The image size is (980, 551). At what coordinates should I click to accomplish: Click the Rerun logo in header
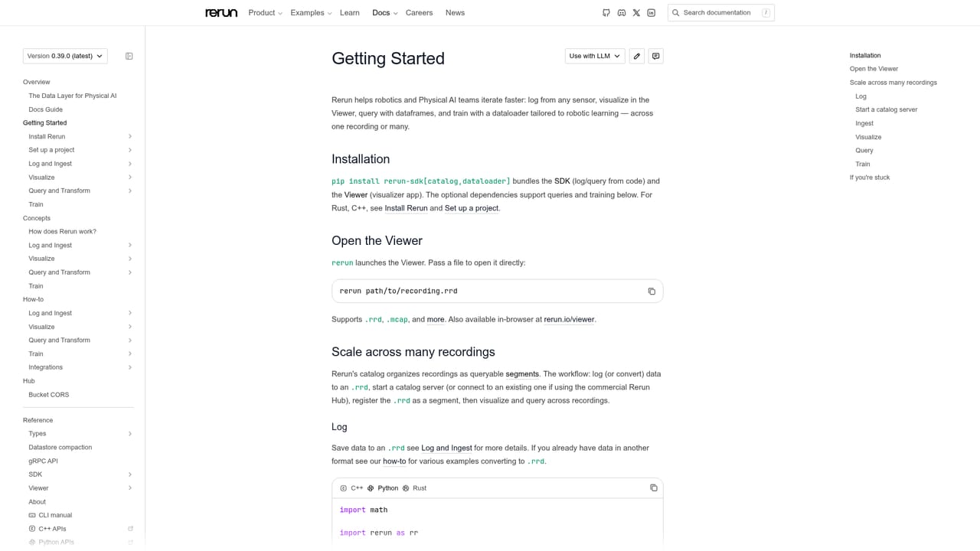(x=221, y=13)
